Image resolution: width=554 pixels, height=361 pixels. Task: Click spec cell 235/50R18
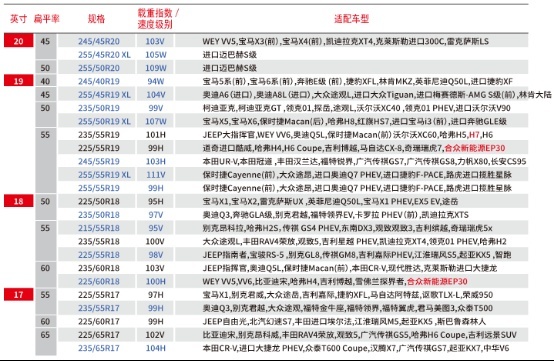(x=99, y=215)
